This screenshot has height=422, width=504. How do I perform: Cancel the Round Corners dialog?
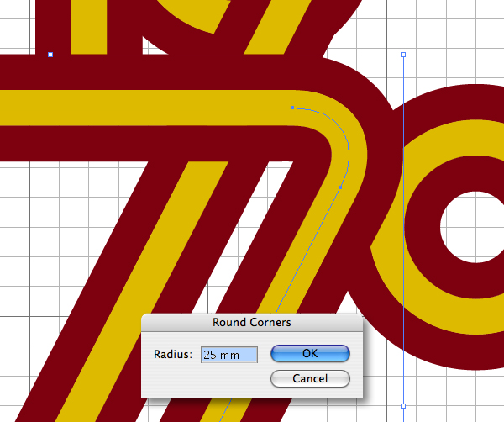(310, 378)
